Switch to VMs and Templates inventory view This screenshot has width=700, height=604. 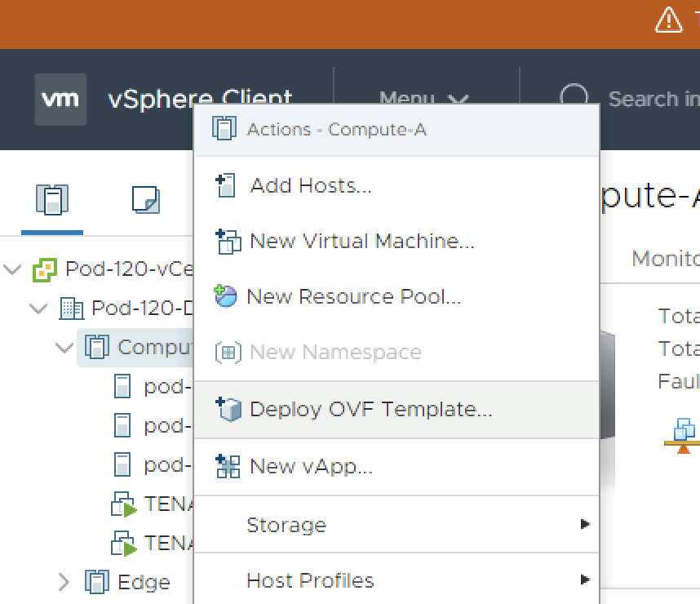pyautogui.click(x=145, y=199)
